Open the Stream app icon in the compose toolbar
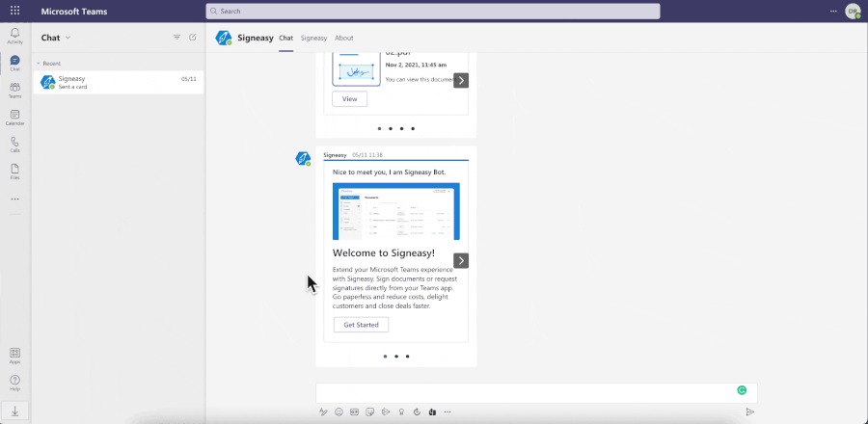 coord(386,411)
